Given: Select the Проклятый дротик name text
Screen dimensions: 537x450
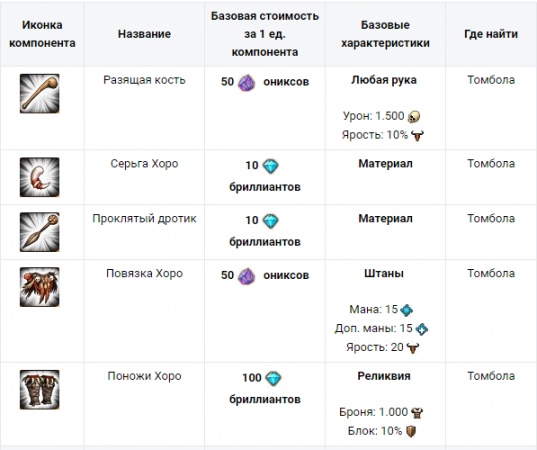Looking at the screenshot, I should (144, 218).
